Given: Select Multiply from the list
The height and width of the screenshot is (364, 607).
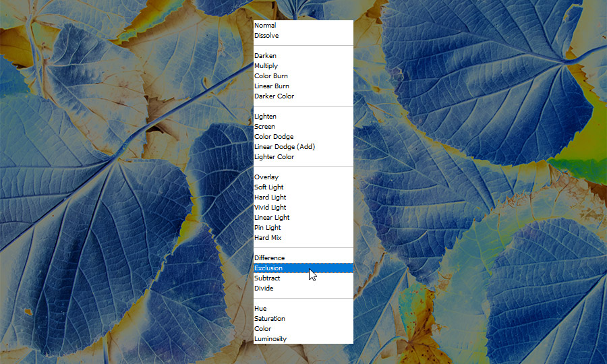Looking at the screenshot, I should point(303,65).
